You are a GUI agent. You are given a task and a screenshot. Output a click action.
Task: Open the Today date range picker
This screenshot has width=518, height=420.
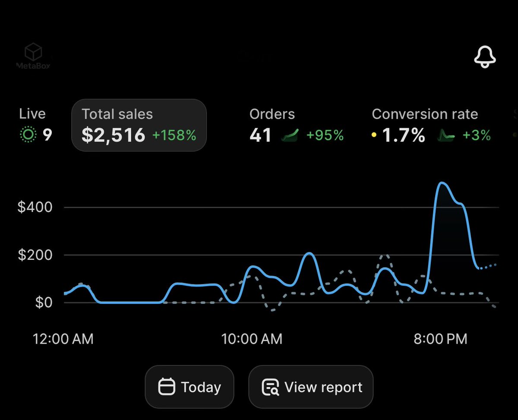189,387
